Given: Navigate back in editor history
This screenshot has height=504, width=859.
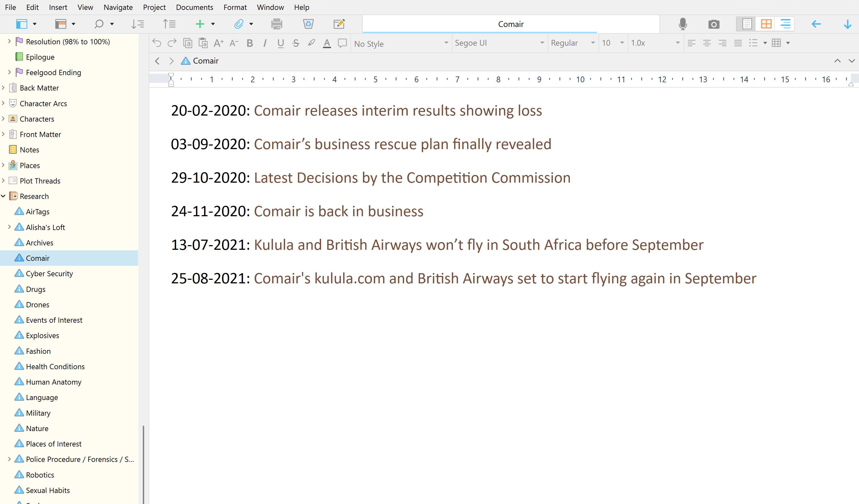Looking at the screenshot, I should tap(157, 61).
